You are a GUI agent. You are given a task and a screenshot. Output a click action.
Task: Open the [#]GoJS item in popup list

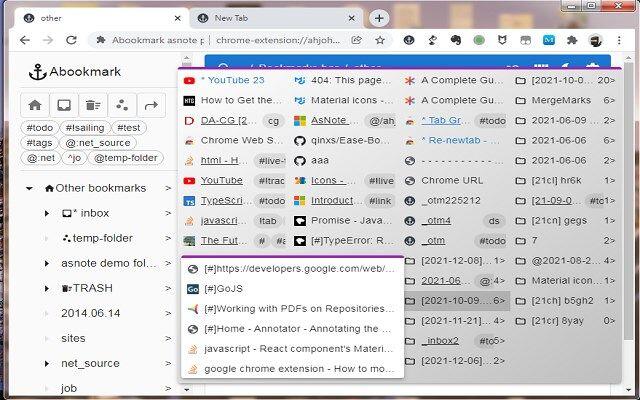point(227,288)
